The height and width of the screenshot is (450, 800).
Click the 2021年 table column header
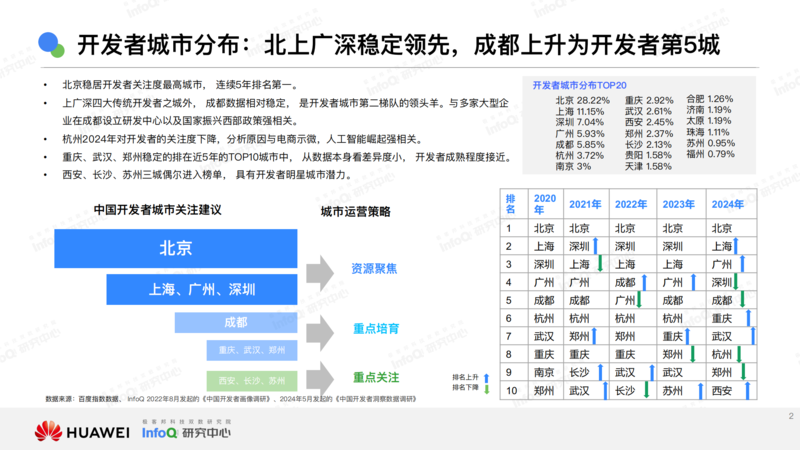coord(585,203)
